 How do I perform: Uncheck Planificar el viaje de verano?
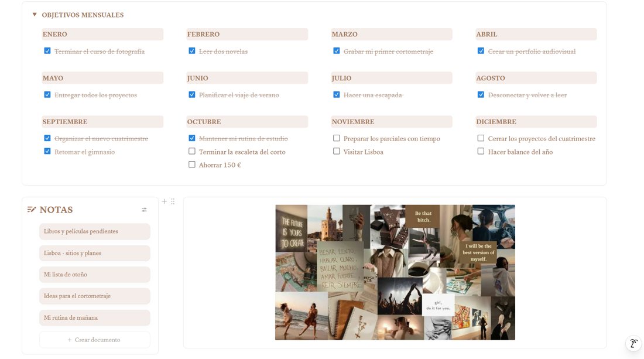[x=192, y=94]
